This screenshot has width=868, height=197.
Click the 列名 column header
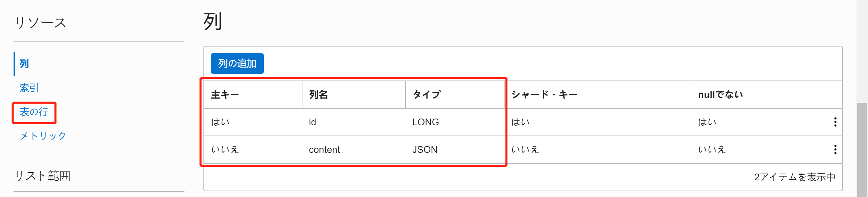tap(318, 94)
